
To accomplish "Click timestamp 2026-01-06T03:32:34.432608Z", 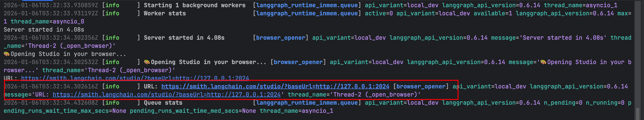I will pyautogui.click(x=51, y=103).
